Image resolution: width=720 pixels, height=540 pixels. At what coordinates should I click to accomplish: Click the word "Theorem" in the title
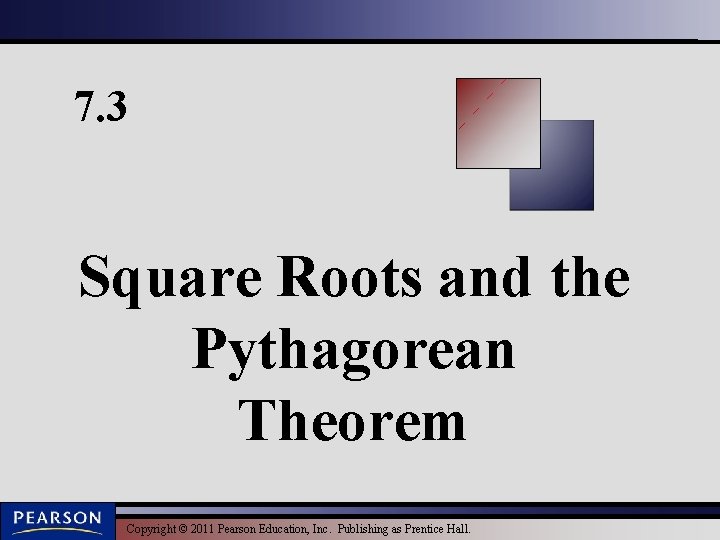352,420
